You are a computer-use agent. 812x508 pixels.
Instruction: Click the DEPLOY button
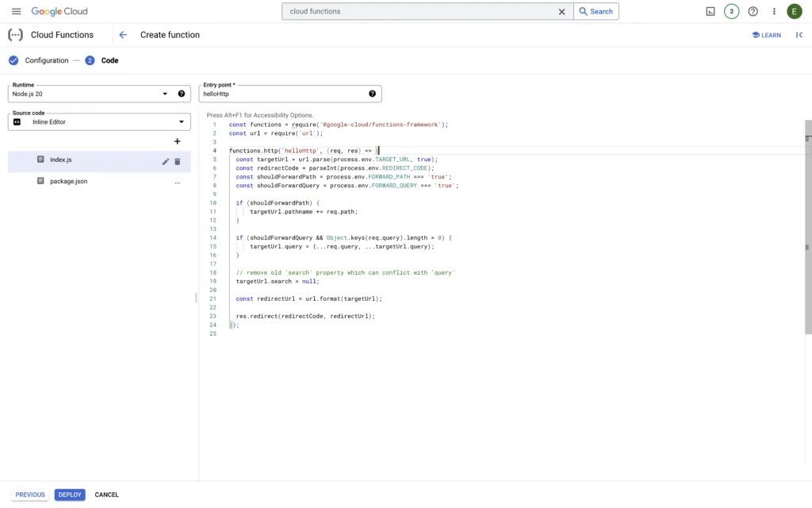point(70,495)
